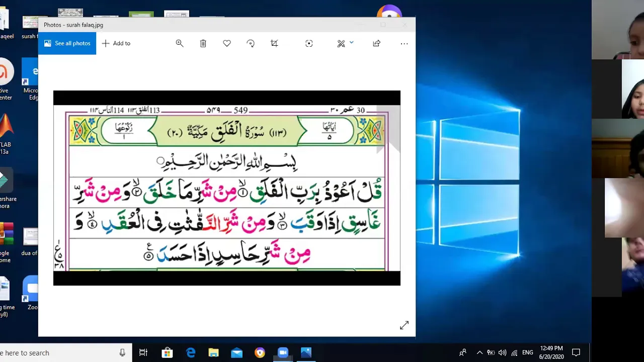Open the Crop tool
This screenshot has height=362, width=644.
(x=274, y=43)
